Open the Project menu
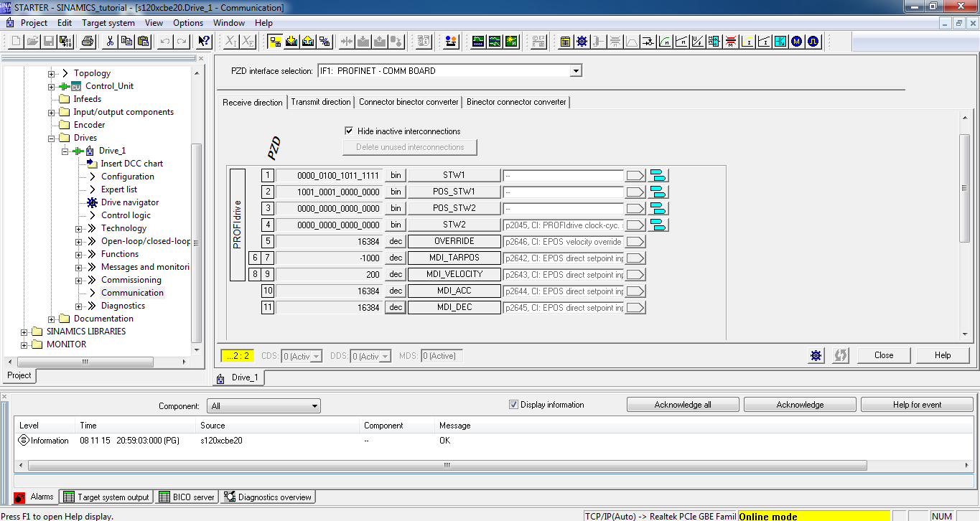Screen dimensions: 980x521 34,23
